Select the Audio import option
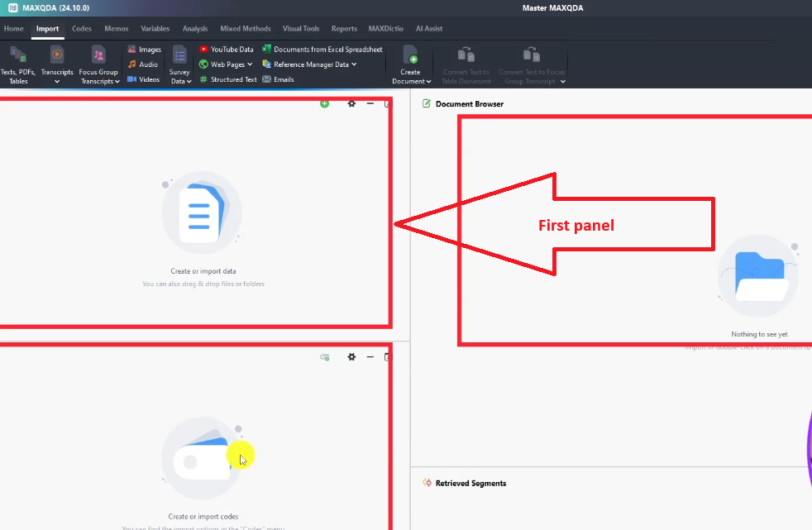Viewport: 812px width, 530px height. (142, 64)
